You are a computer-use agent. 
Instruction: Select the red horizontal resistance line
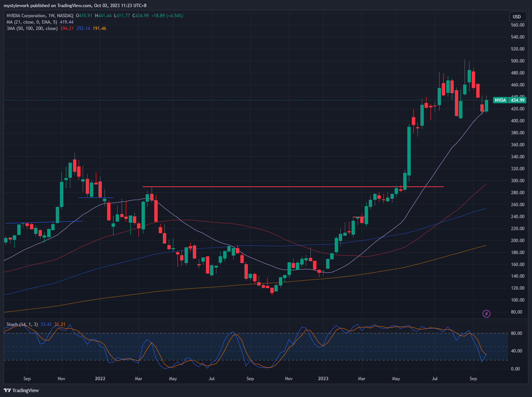(x=293, y=187)
